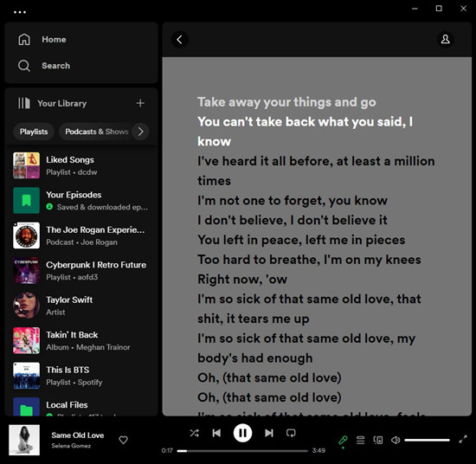
Task: Click the Home icon in sidebar
Action: pos(24,40)
